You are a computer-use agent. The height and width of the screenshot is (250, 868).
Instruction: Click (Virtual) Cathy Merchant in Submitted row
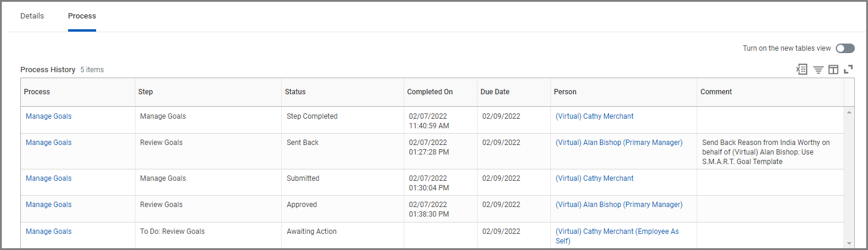(x=594, y=178)
